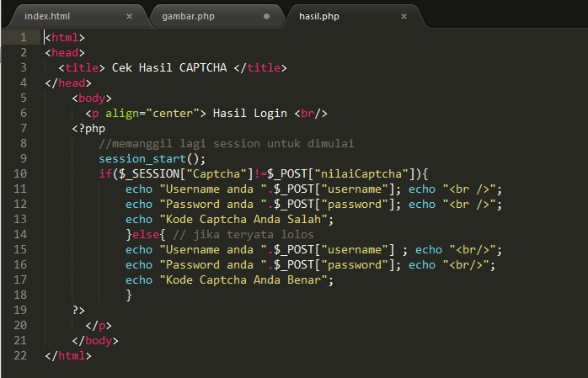Place cursor in 'Cek Hasil CAPTCHA' title text
The width and height of the screenshot is (588, 378).
[169, 68]
